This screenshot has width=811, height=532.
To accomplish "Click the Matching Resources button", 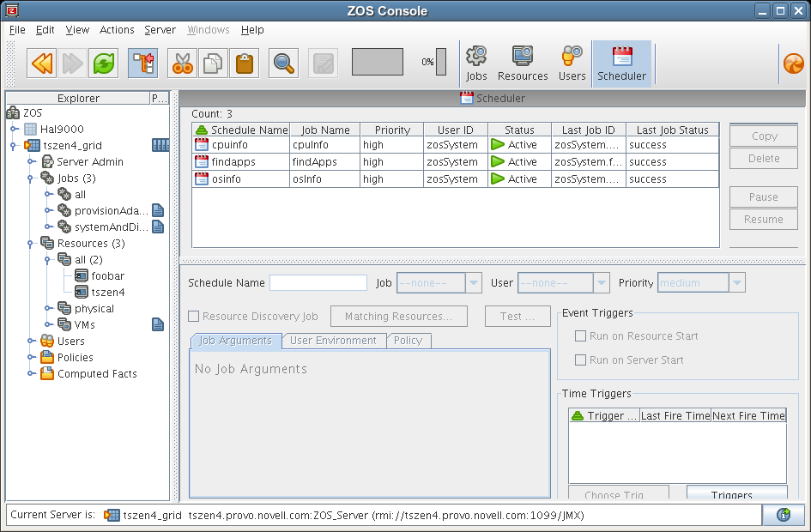I will pos(398,317).
